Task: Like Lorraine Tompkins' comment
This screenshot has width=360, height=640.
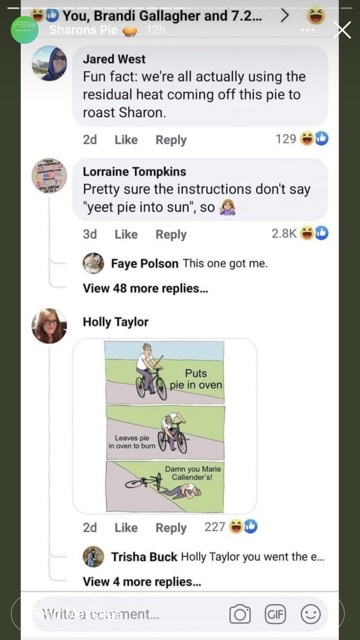Action: coord(126,234)
